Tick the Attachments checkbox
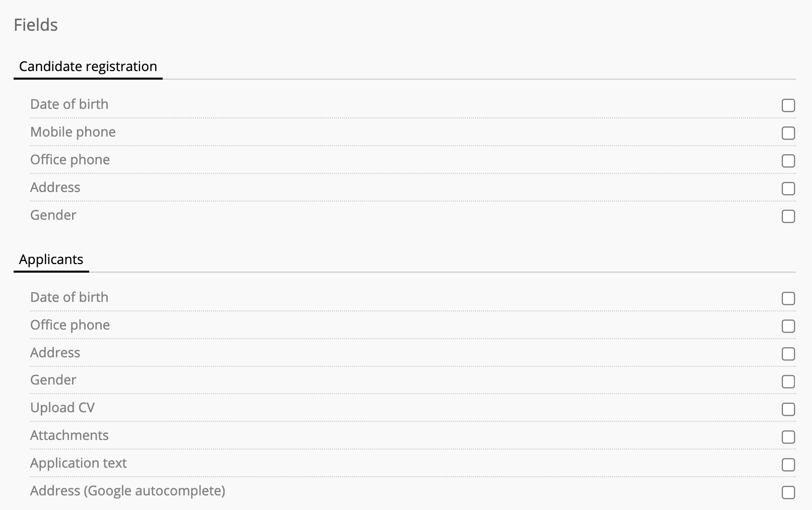The height and width of the screenshot is (510, 812). pos(788,437)
